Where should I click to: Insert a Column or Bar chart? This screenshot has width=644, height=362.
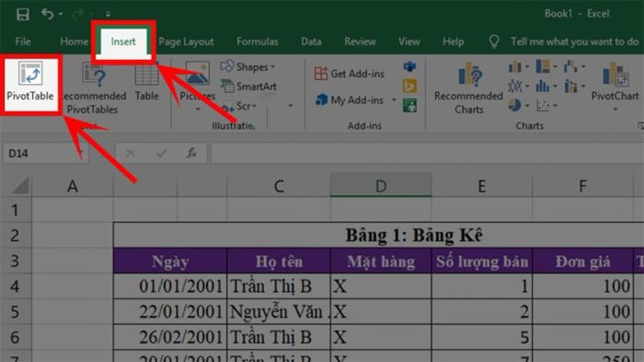pos(519,66)
